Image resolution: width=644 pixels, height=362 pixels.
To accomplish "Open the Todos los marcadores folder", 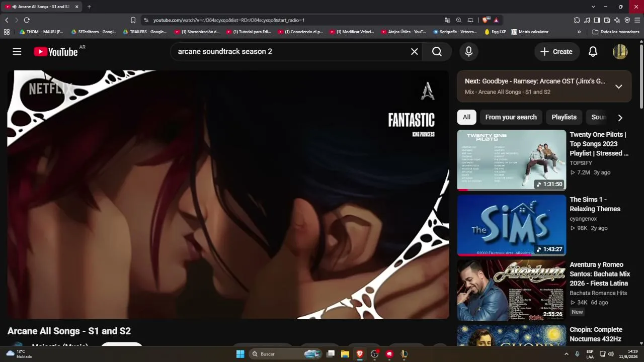I will coord(616,32).
